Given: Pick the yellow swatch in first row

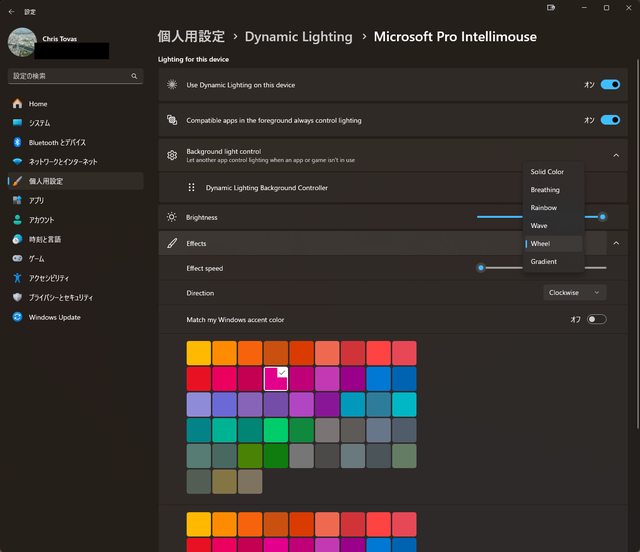Looking at the screenshot, I should click(x=199, y=353).
